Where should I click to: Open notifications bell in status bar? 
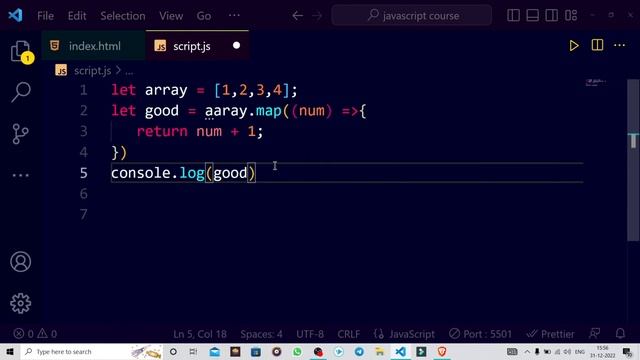[620, 334]
